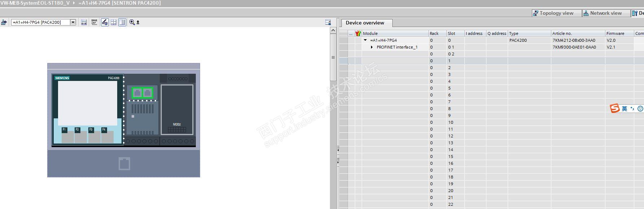Click the F4 key on PAC4200 graphic
This screenshot has width=644, height=209.
pos(104,130)
